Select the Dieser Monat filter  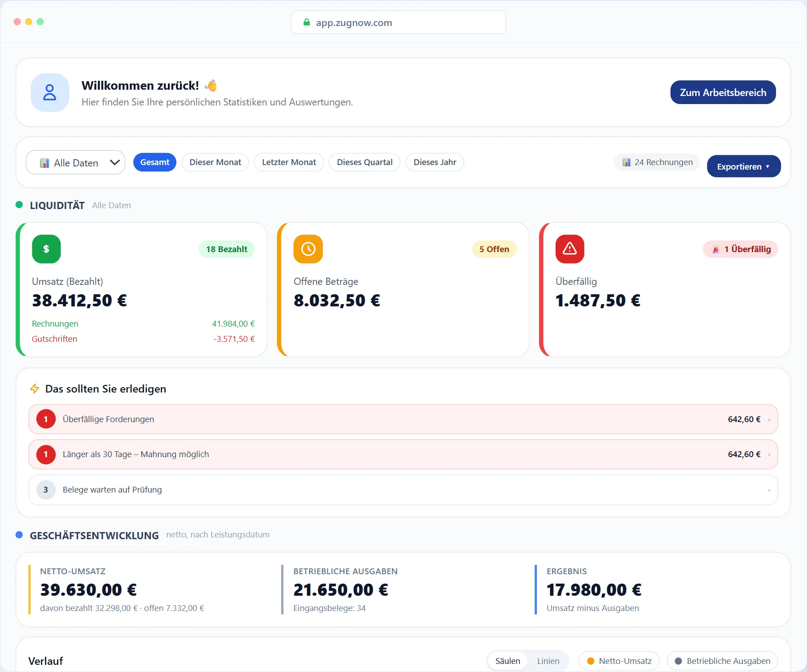tap(215, 162)
